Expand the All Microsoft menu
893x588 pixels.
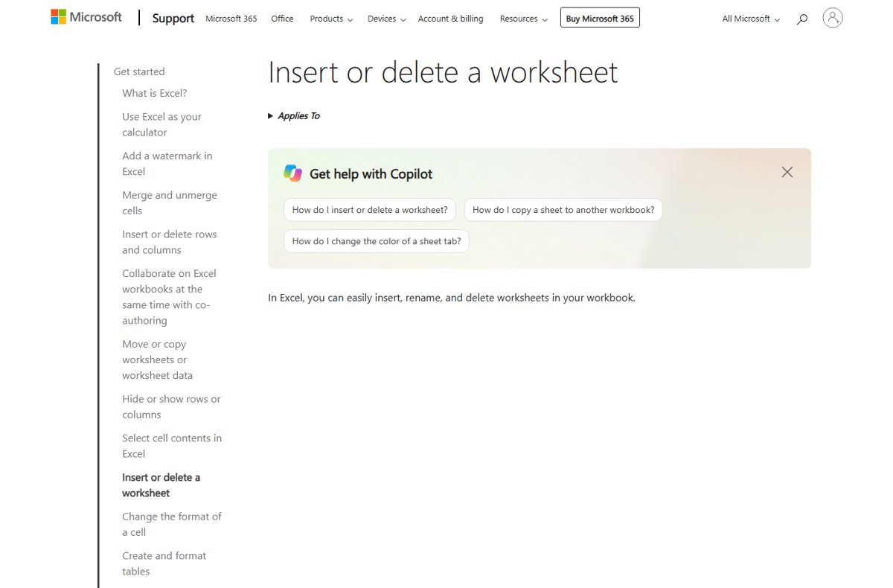(751, 19)
